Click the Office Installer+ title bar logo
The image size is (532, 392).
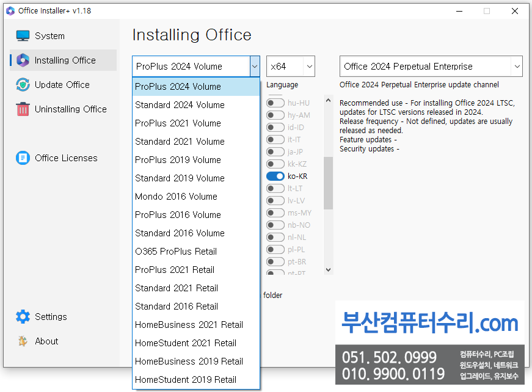(x=10, y=11)
